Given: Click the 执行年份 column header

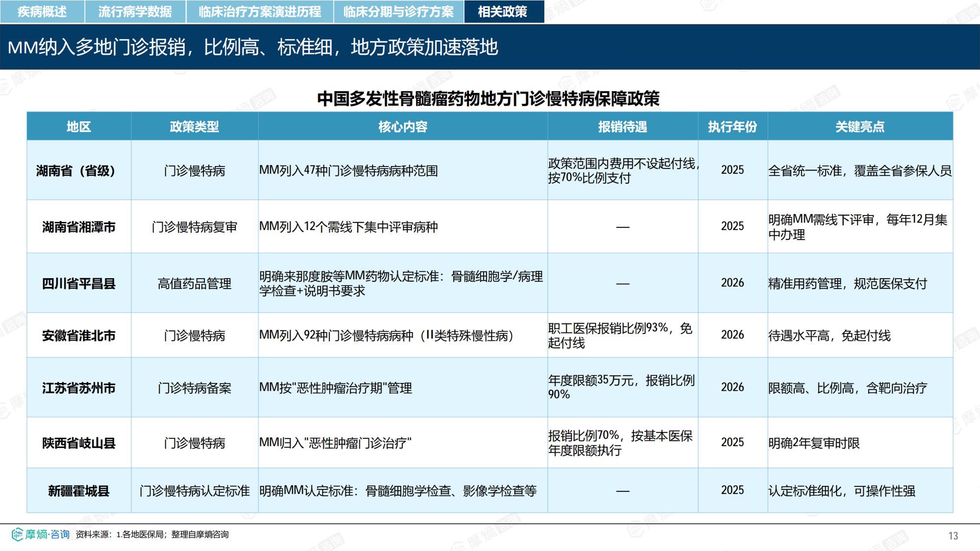Looking at the screenshot, I should pos(733,126).
